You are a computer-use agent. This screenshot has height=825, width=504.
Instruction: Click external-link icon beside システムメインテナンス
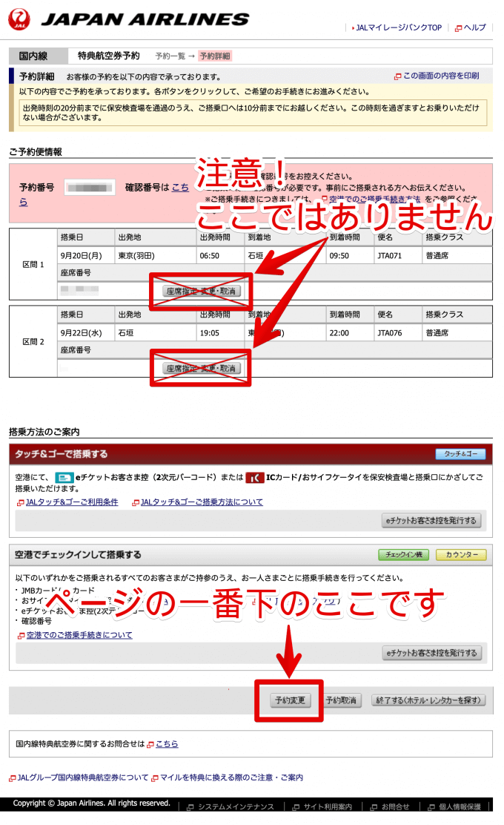(190, 807)
